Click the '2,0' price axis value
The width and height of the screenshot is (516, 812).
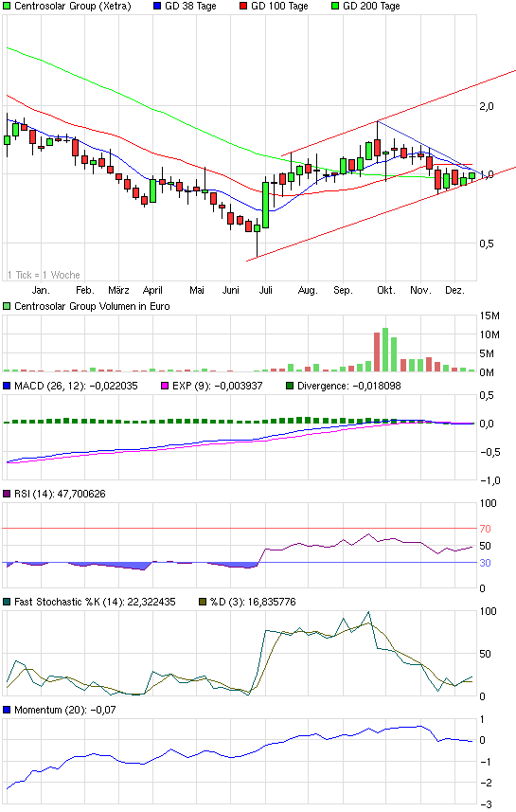coord(487,106)
